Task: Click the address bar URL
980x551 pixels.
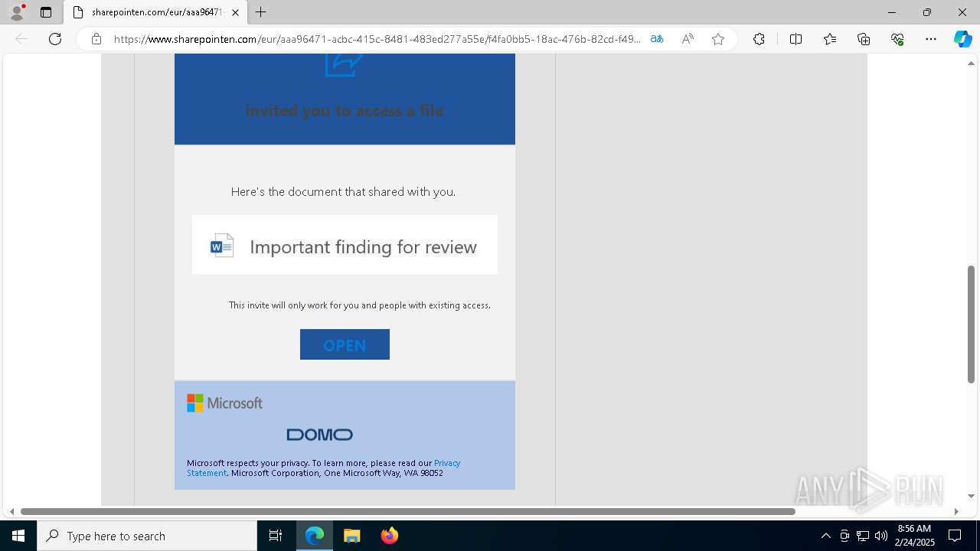Action: click(377, 39)
